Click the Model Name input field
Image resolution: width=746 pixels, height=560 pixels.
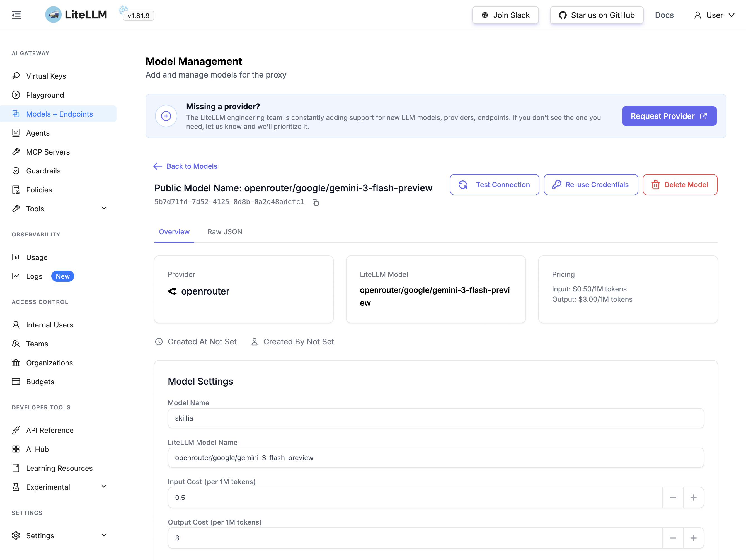click(435, 418)
